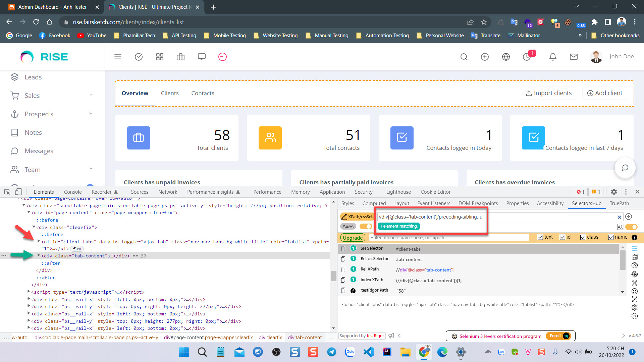The image size is (644, 362).
Task: Focus the attribute name input field
Action: pyautogui.click(x=449, y=238)
